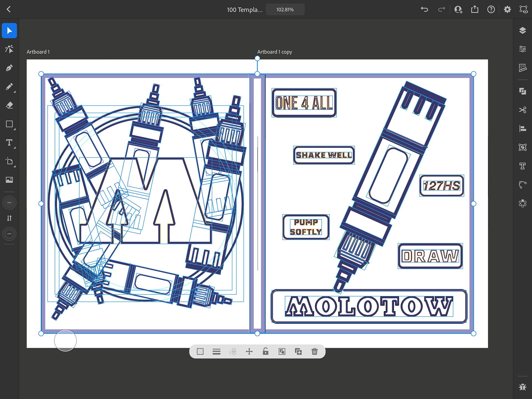Click the SHAKE WELL label artwork
This screenshot has width=532, height=399.
(324, 155)
